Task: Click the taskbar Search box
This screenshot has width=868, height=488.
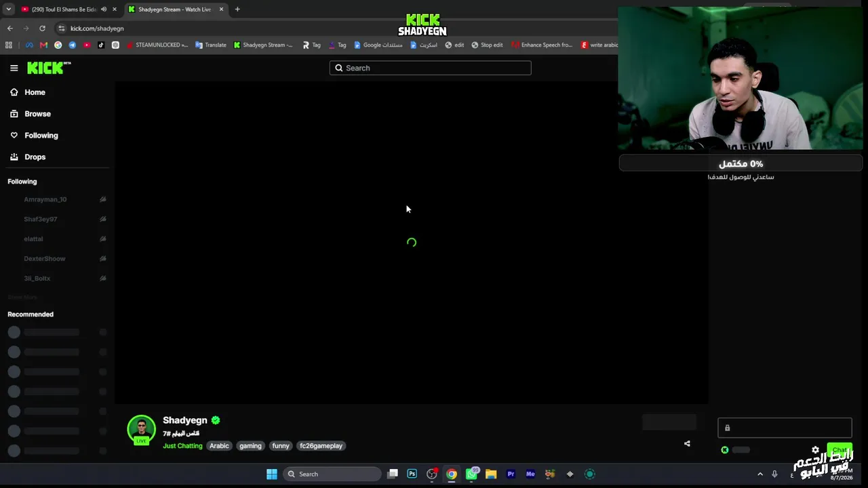Action: click(332, 474)
